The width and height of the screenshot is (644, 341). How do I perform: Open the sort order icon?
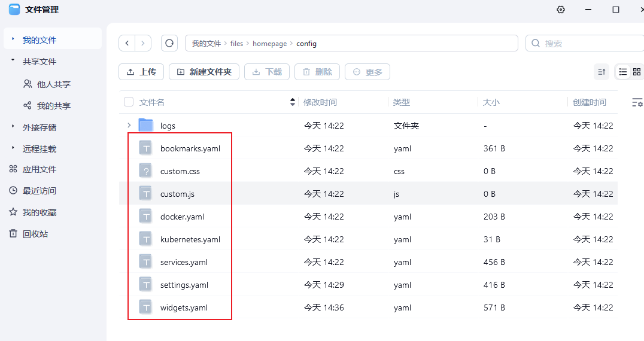[602, 72]
